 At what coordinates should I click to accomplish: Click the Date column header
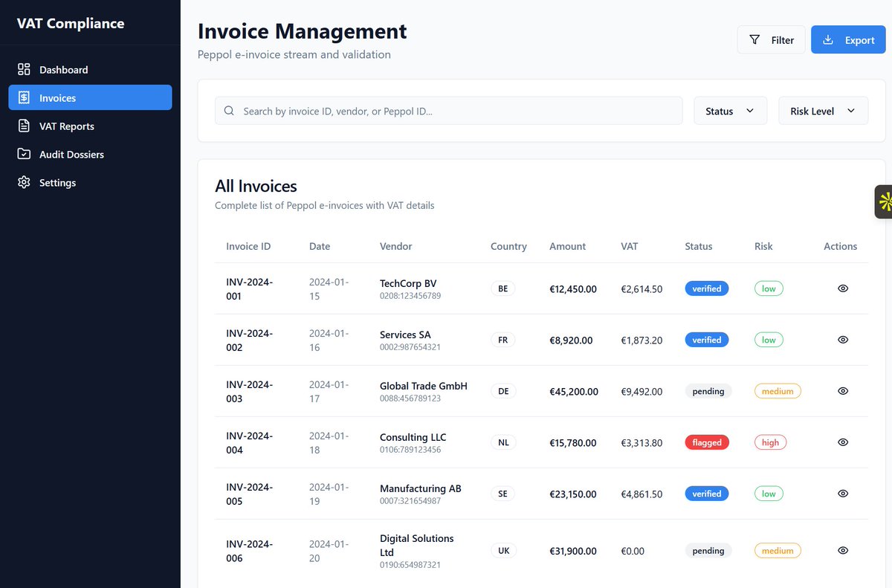pyautogui.click(x=320, y=246)
